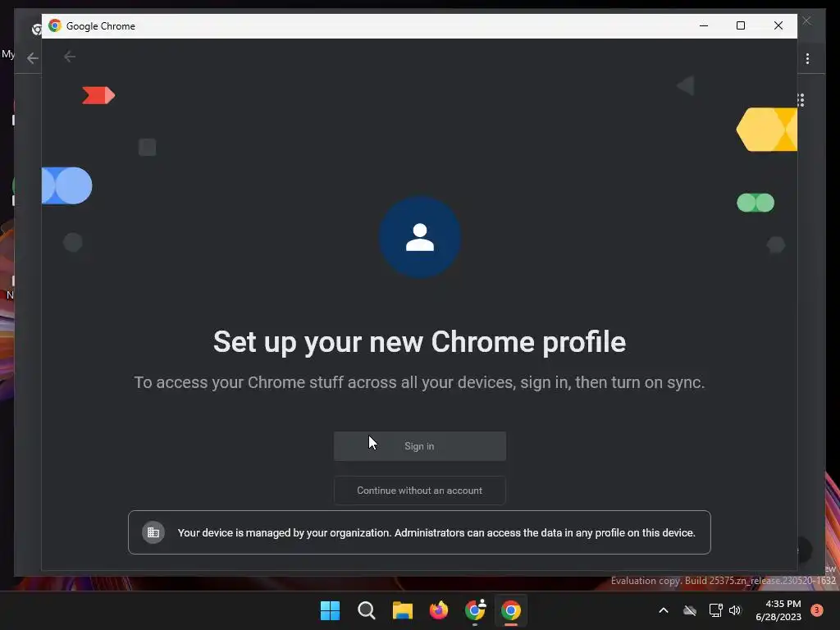Screen dimensions: 840x630
Task: Open the Google apps grid in background window
Action: pyautogui.click(x=801, y=100)
